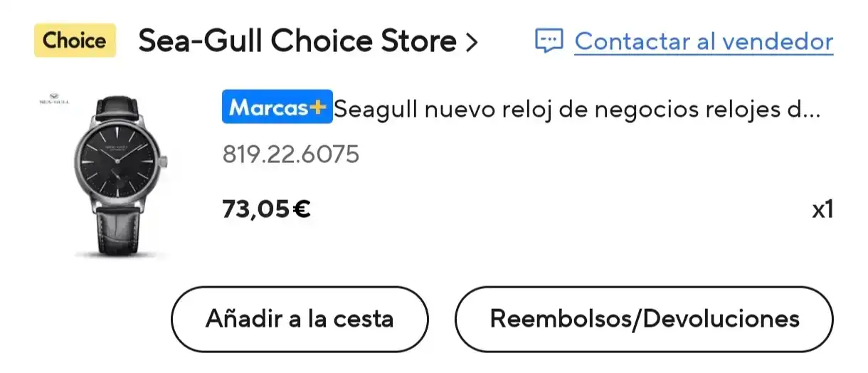Click Reembolsos/Devoluciones button

pos(644,318)
